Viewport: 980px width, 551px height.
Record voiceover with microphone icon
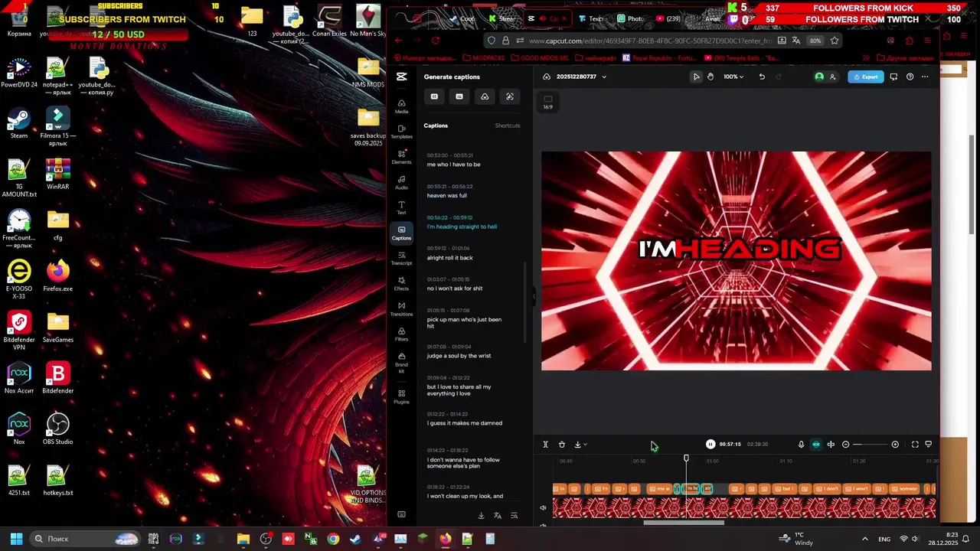point(801,444)
